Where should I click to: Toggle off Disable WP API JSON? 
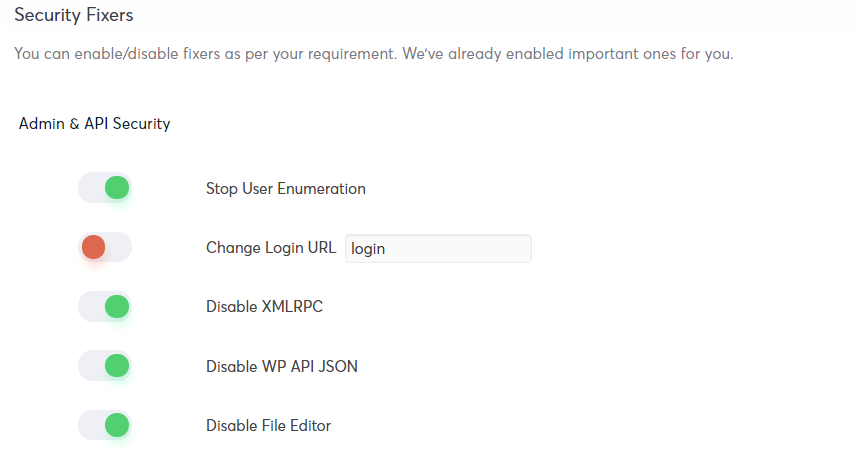pos(105,365)
